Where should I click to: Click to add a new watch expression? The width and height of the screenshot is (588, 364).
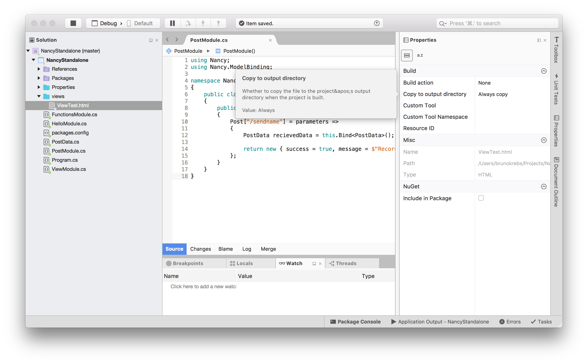[x=203, y=286]
